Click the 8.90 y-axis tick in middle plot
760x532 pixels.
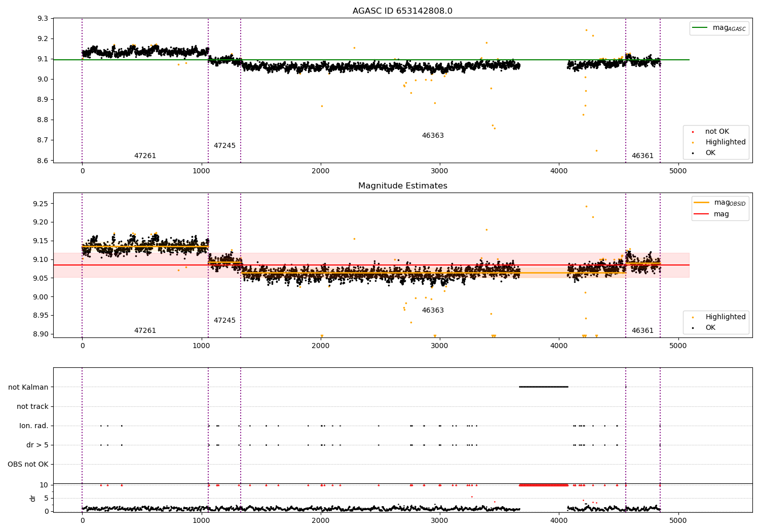pyautogui.click(x=41, y=334)
